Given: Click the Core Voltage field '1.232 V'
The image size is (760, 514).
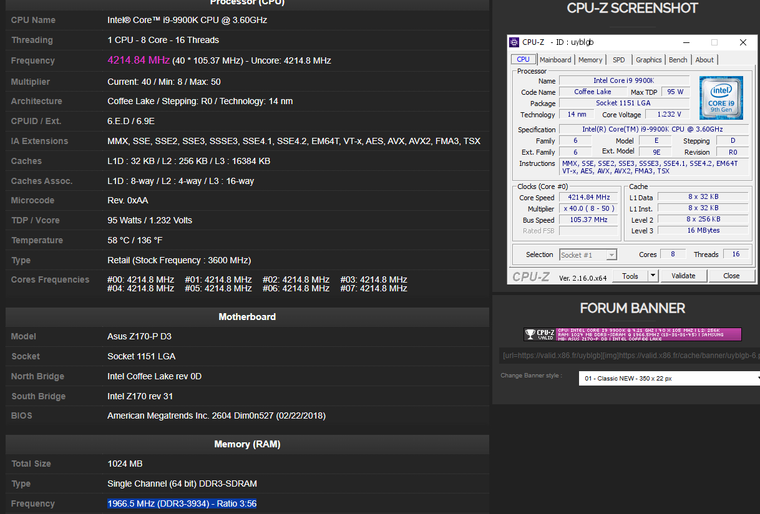Looking at the screenshot, I should point(669,114).
